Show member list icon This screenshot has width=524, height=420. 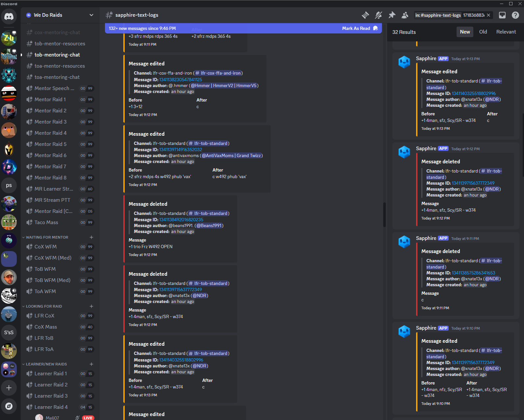(x=405, y=15)
